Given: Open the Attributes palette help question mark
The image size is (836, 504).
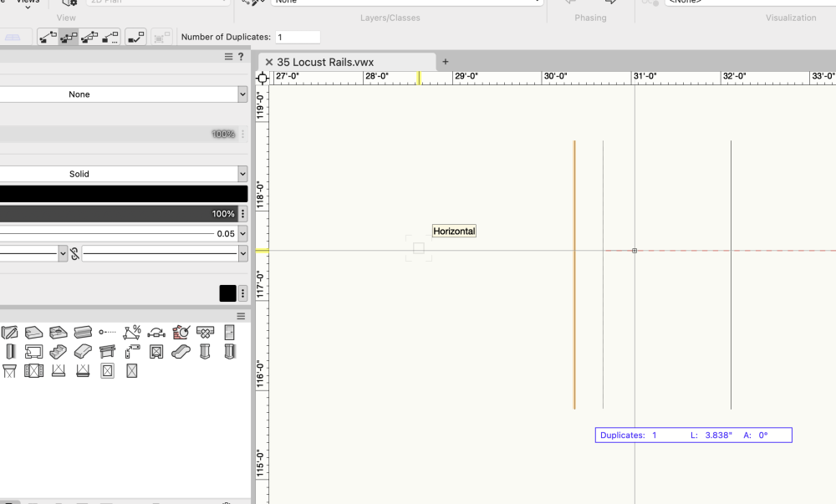Looking at the screenshot, I should coord(241,57).
